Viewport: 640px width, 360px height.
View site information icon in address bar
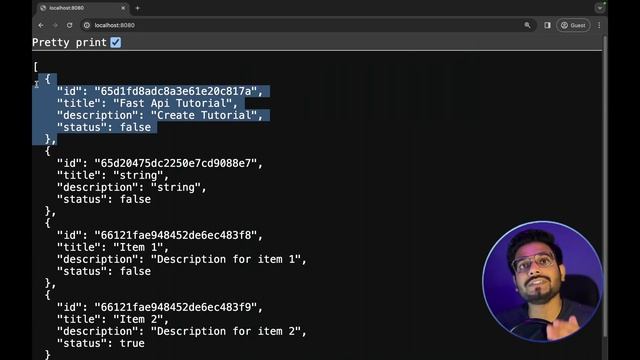pos(87,25)
